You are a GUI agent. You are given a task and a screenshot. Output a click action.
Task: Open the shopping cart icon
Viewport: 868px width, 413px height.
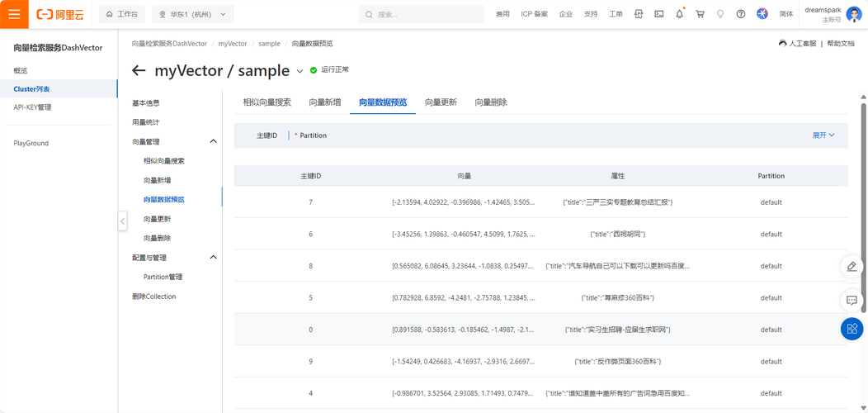click(x=701, y=14)
